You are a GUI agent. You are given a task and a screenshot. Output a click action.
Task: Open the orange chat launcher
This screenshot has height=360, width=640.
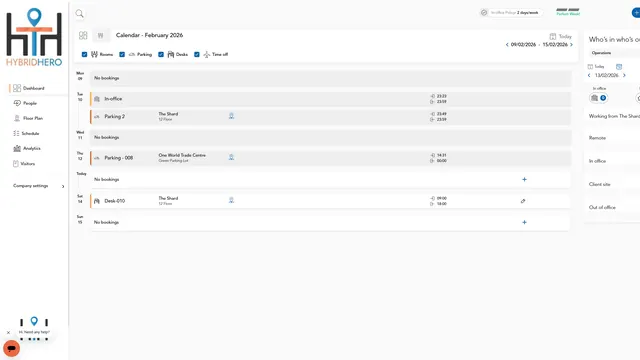[11, 349]
